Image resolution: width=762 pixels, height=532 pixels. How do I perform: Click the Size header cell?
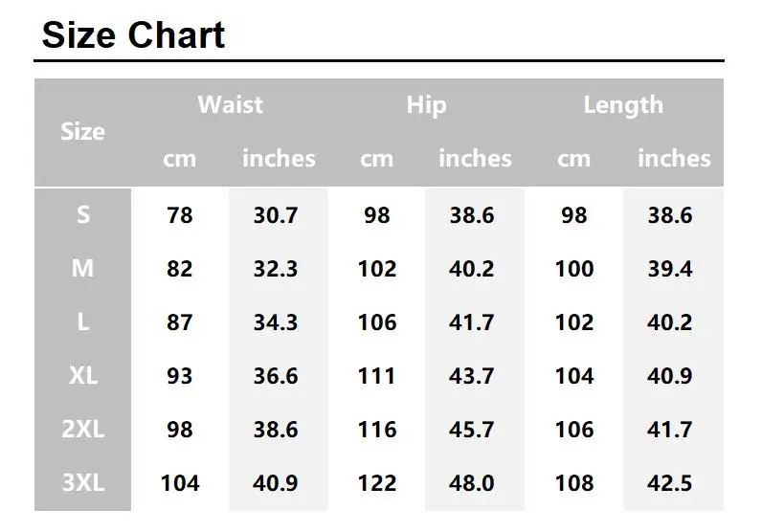82,132
